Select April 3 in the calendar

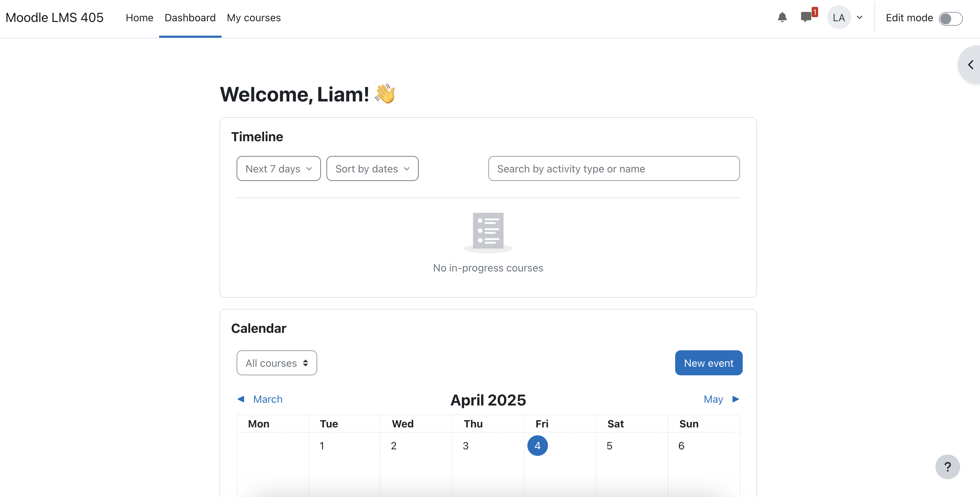(465, 446)
